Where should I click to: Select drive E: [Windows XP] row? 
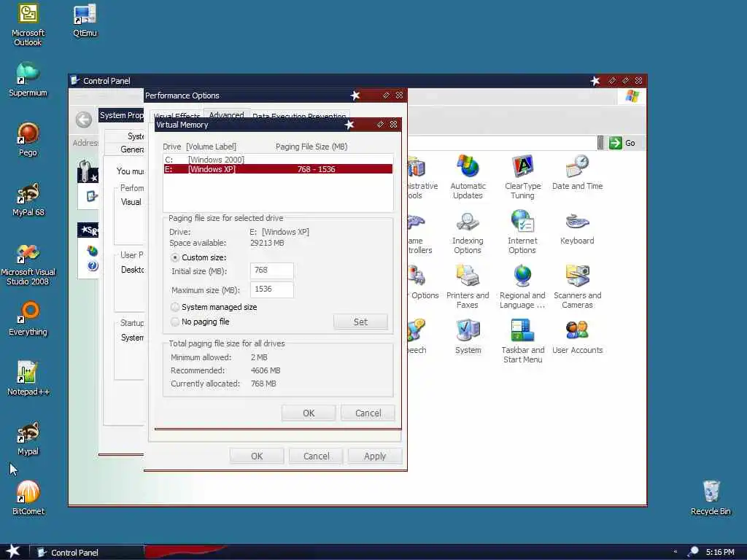coord(278,169)
